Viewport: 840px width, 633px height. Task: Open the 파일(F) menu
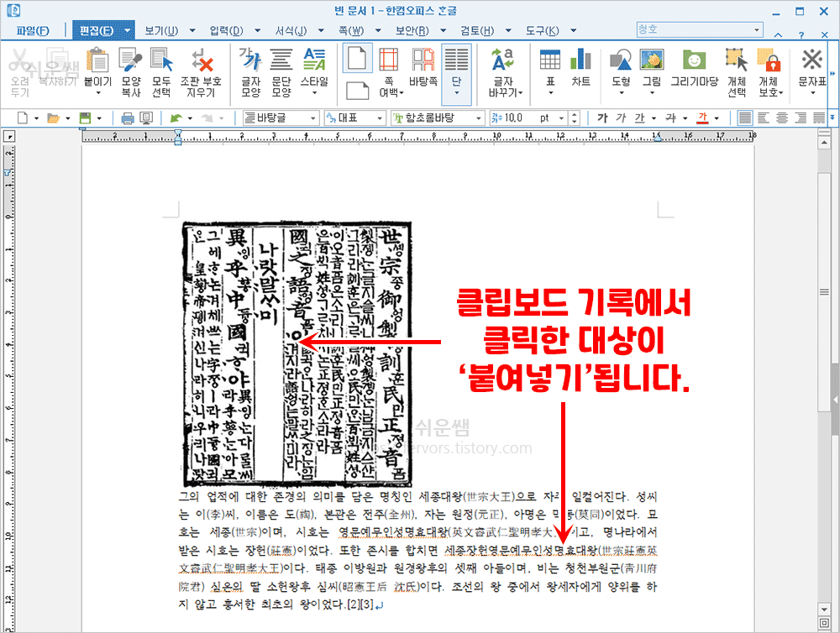[x=33, y=30]
